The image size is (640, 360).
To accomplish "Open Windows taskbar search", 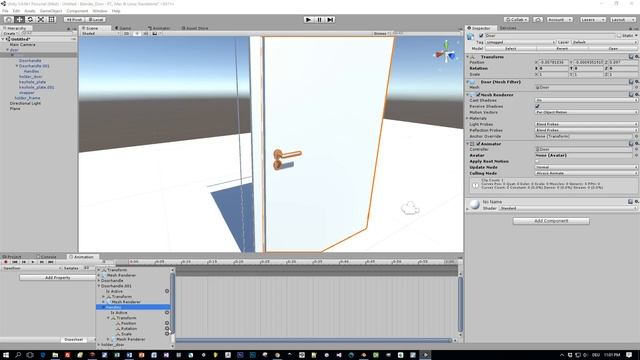I will [x=18, y=355].
